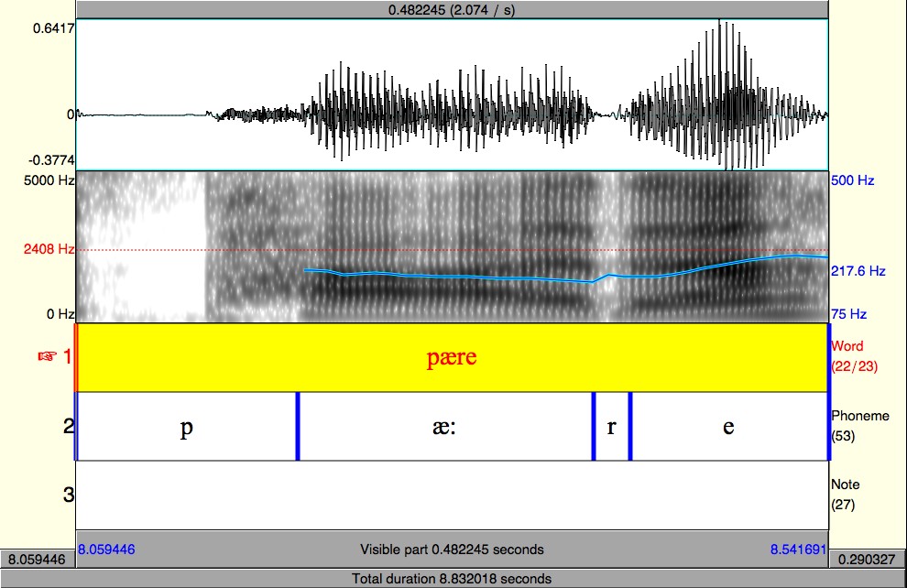Click tier number 2 label
907x588 pixels.
coord(69,426)
